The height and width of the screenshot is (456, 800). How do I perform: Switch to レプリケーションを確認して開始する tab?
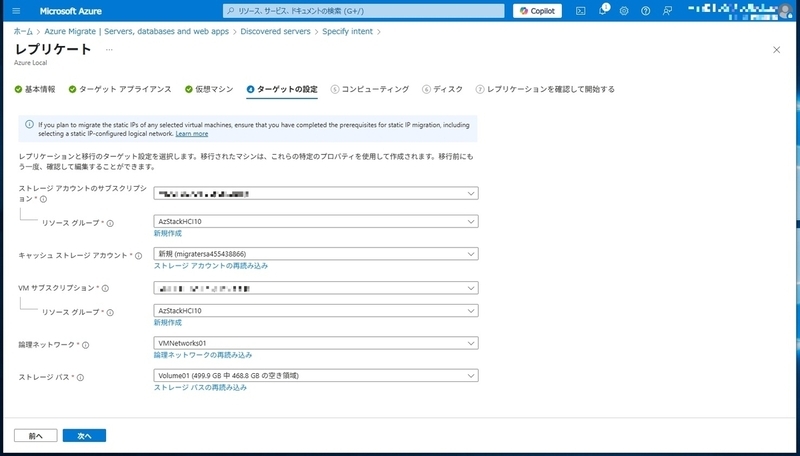pyautogui.click(x=545, y=89)
